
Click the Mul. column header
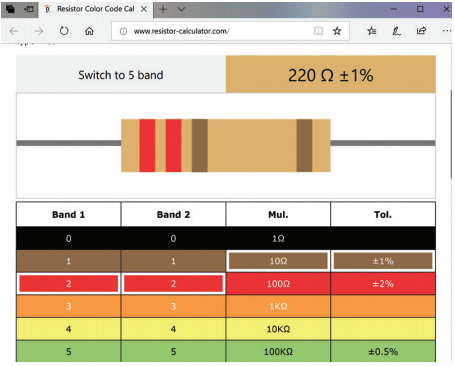pyautogui.click(x=278, y=214)
